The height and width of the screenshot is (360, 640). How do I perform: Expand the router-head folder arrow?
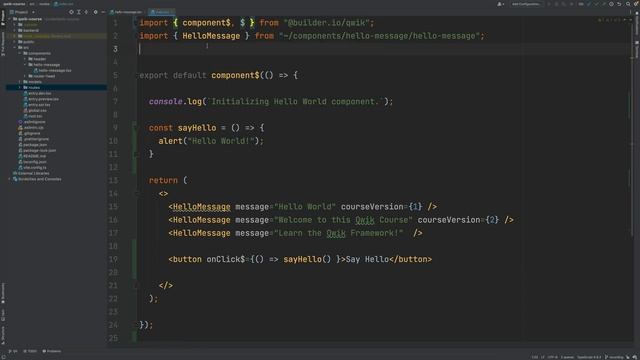click(25, 76)
